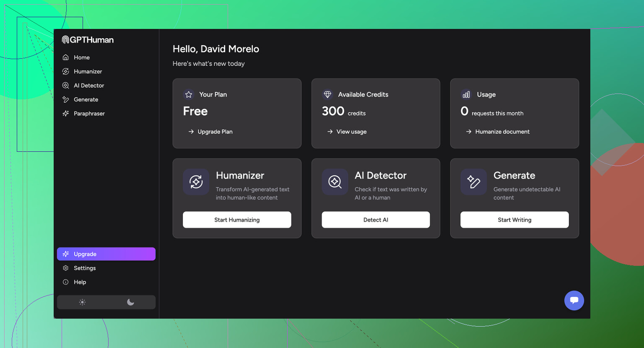
Task: Open the chat support bubble
Action: point(574,300)
